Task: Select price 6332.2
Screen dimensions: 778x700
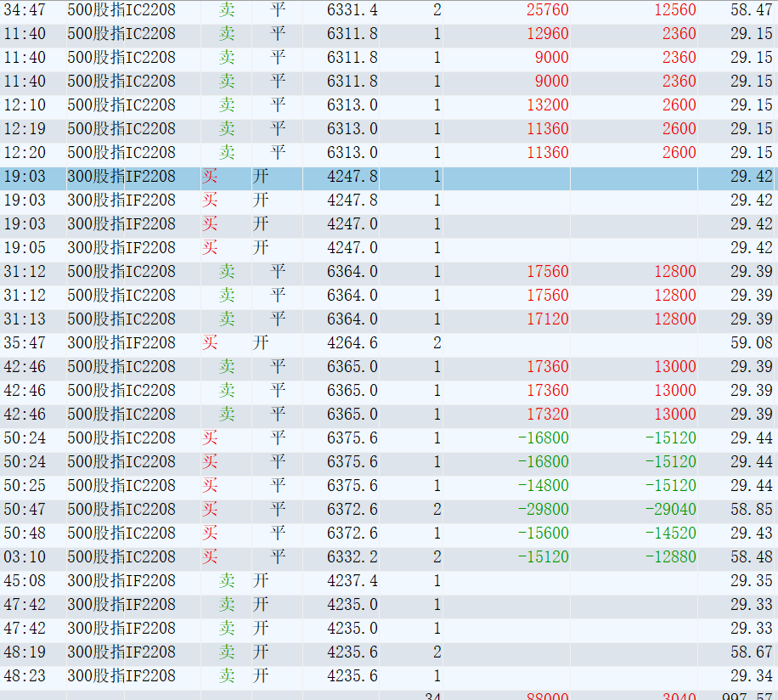Action: pyautogui.click(x=352, y=557)
